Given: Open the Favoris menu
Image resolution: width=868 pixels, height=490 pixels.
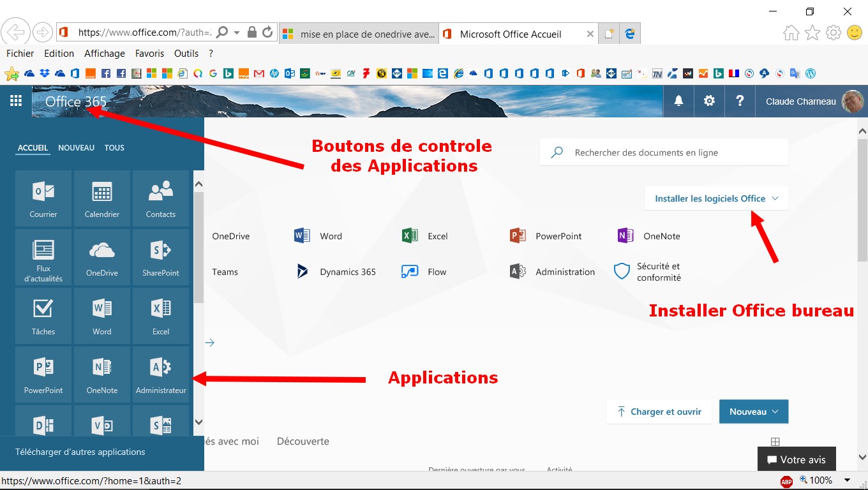Looking at the screenshot, I should [149, 54].
